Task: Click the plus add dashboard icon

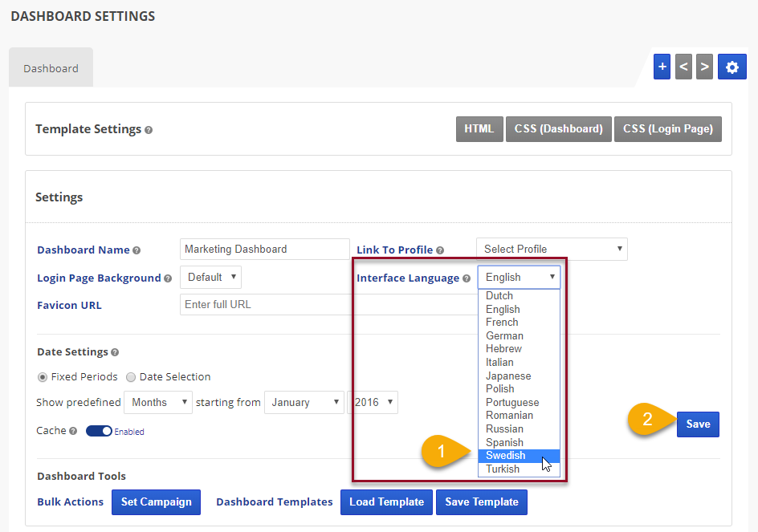Action: (662, 67)
